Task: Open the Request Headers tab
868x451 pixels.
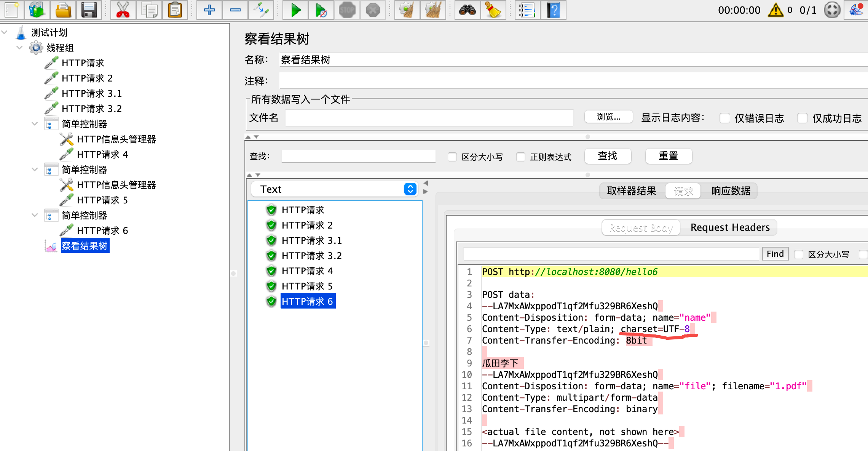Action: click(730, 227)
